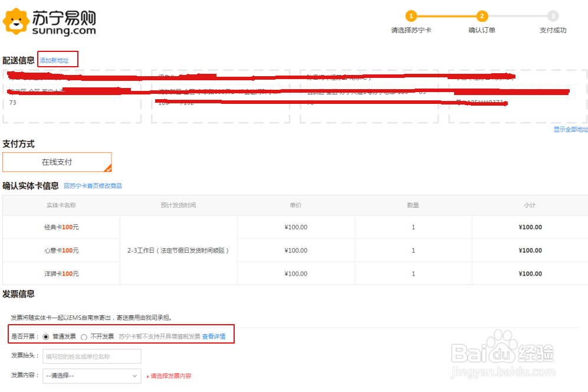Click the 苏宁卡暂不支持开具增值税发票 notice
Viewport: 588px width, 392px height.
pos(159,337)
